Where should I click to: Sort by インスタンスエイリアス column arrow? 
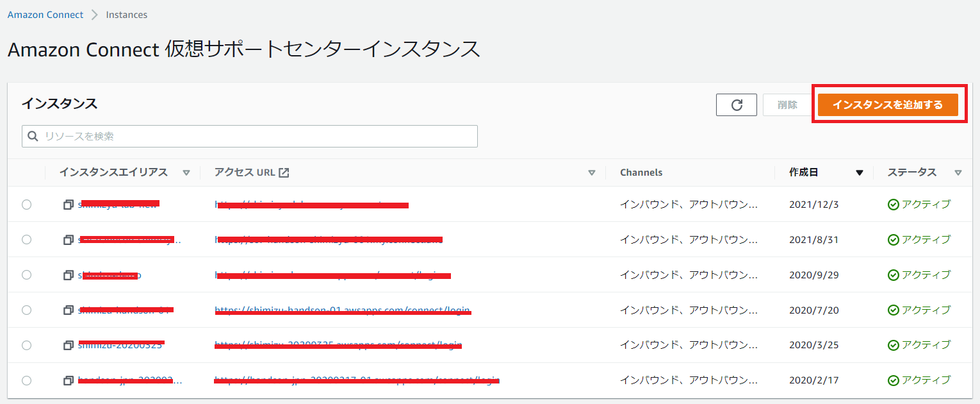[186, 173]
